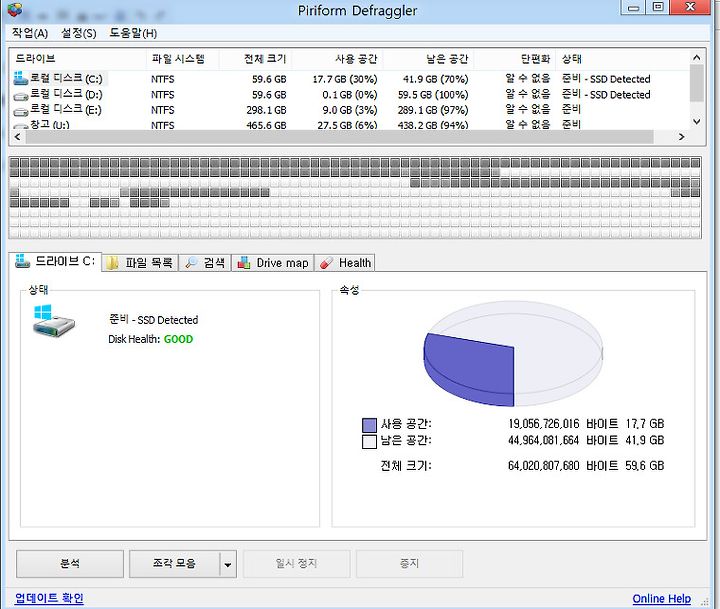Click the Drive map tab icon

(x=244, y=263)
